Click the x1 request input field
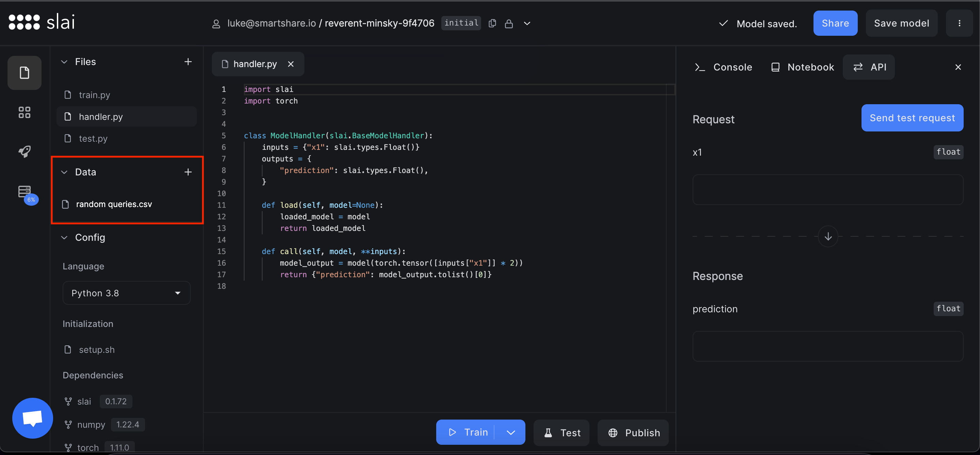The image size is (980, 455). [x=827, y=189]
